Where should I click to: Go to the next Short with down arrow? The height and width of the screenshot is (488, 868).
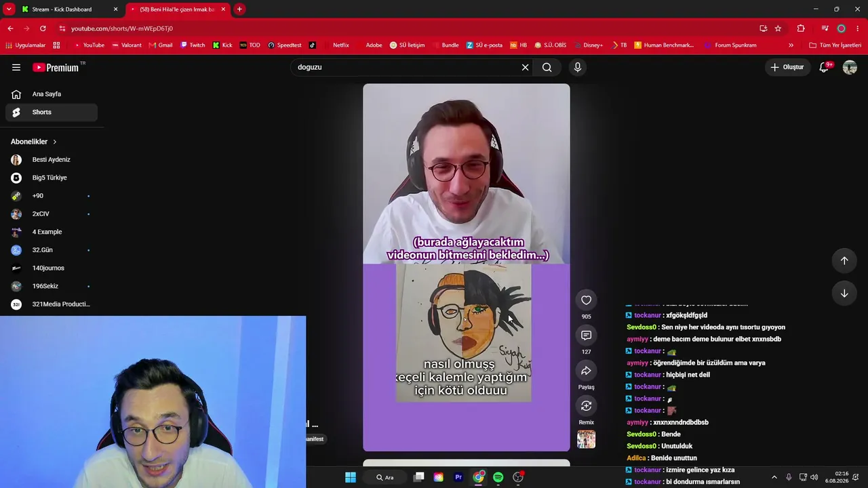(844, 293)
